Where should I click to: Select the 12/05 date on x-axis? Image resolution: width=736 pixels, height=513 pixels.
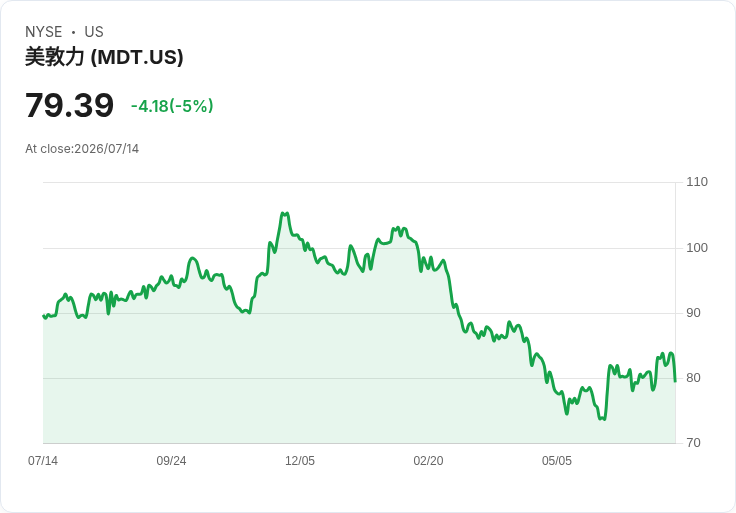tap(300, 461)
